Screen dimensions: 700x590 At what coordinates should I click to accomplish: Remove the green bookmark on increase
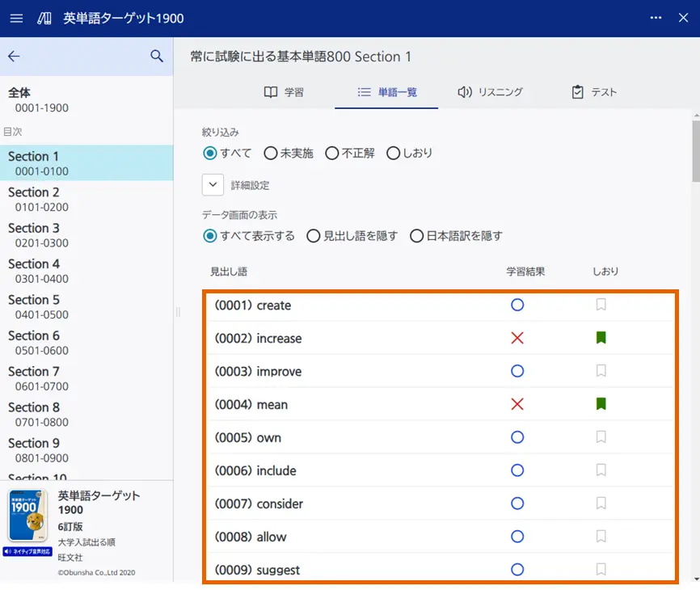[601, 338]
